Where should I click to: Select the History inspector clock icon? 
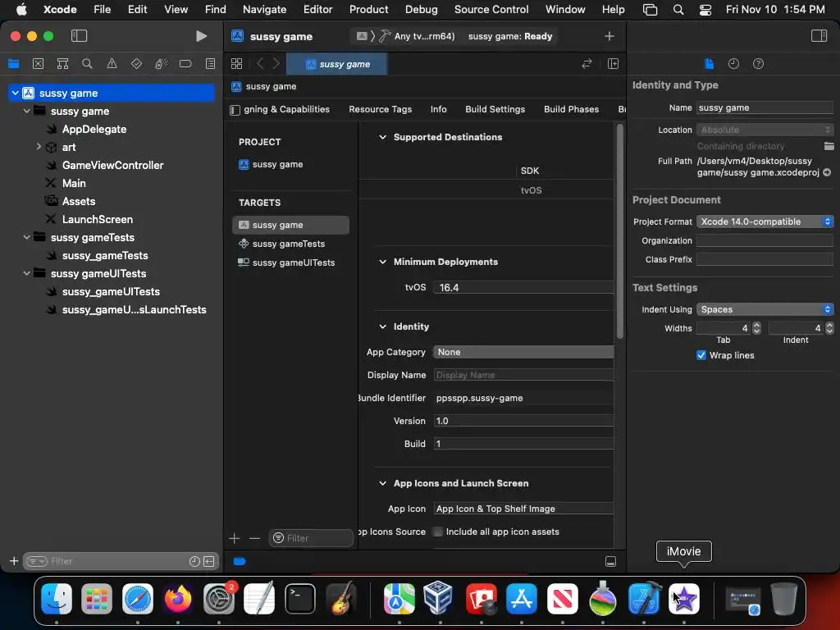point(733,64)
